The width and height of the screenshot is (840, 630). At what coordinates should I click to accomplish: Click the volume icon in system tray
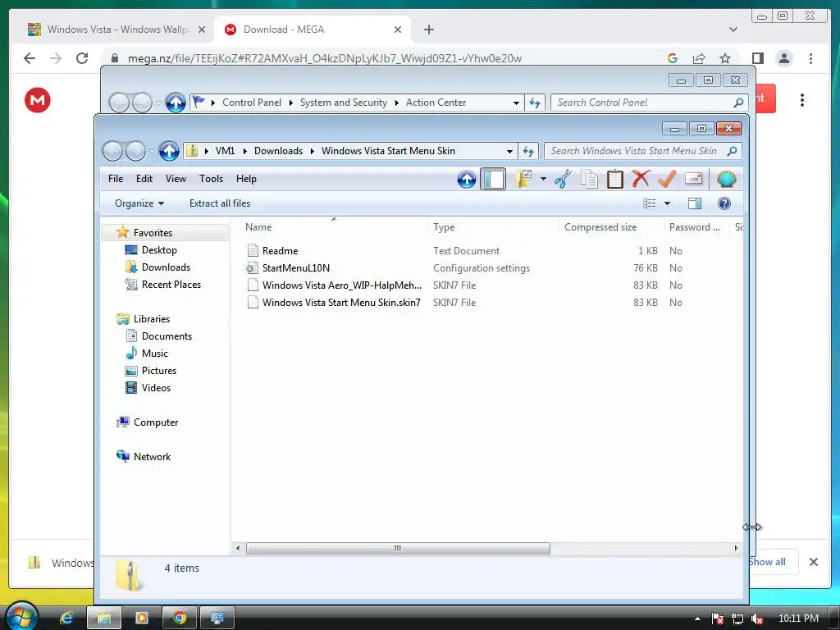pyautogui.click(x=757, y=619)
